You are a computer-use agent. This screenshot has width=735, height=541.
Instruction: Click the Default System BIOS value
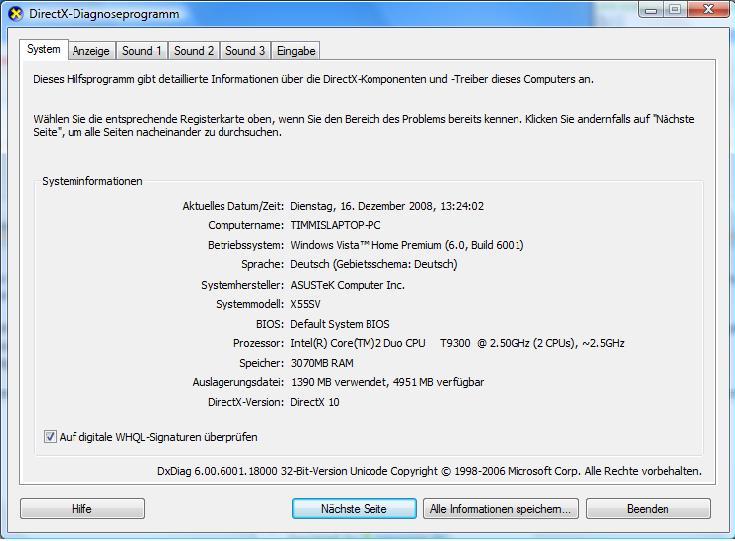tap(339, 324)
